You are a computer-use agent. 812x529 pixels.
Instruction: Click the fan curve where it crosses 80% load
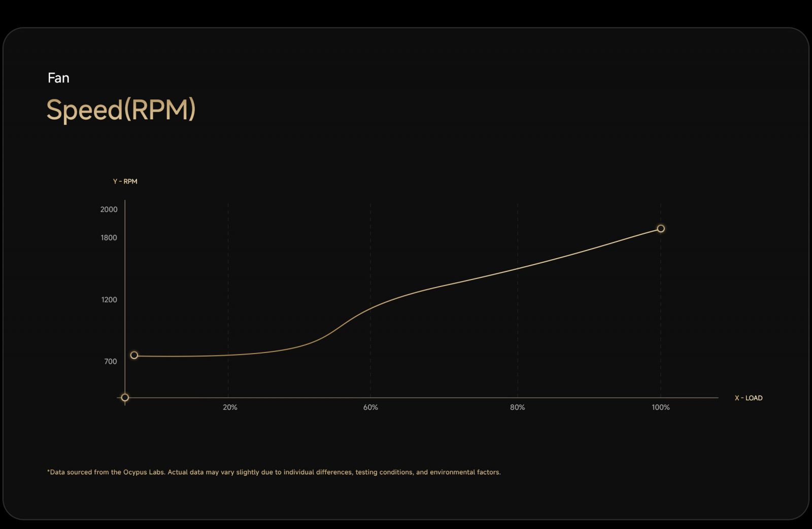518,268
